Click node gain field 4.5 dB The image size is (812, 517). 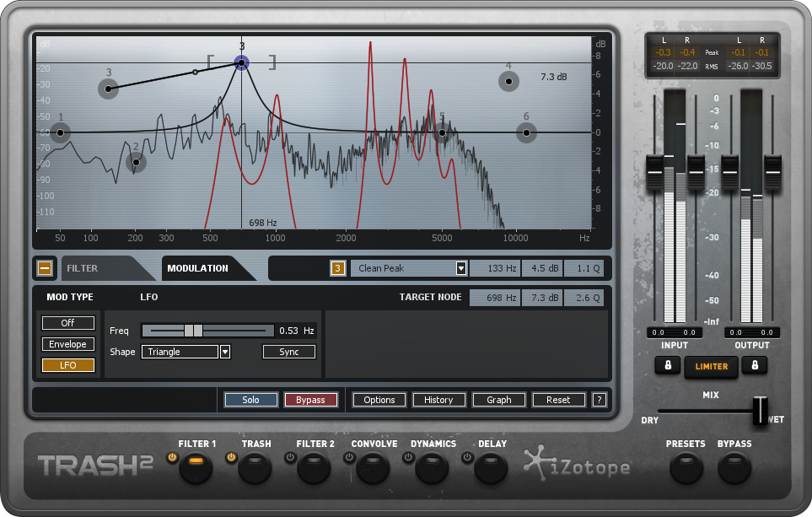(x=542, y=268)
